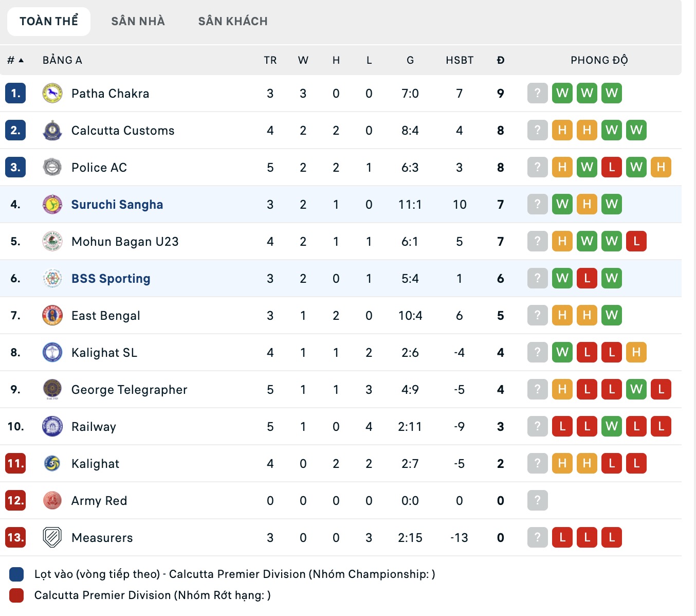Sort the table by the Đ column

500,60
